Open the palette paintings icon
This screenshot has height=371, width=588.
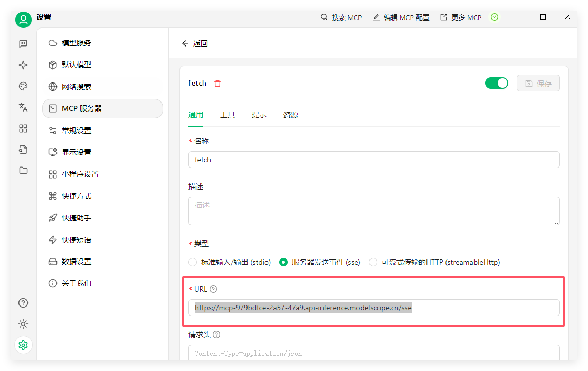[23, 86]
